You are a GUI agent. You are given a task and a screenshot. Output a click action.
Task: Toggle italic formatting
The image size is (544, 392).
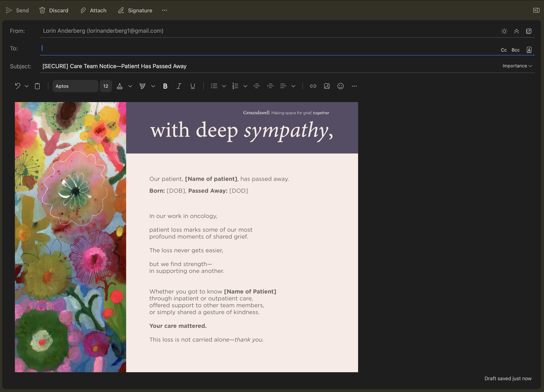pos(179,86)
